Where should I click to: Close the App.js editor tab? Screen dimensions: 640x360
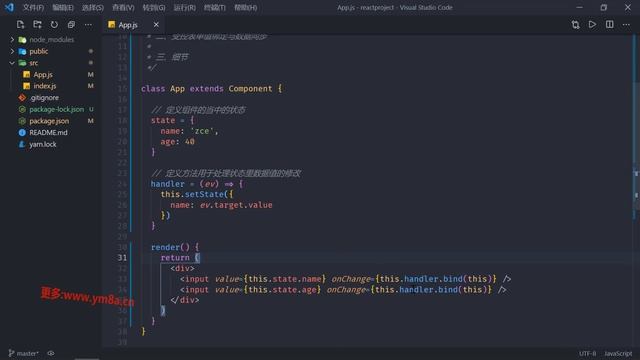156,25
